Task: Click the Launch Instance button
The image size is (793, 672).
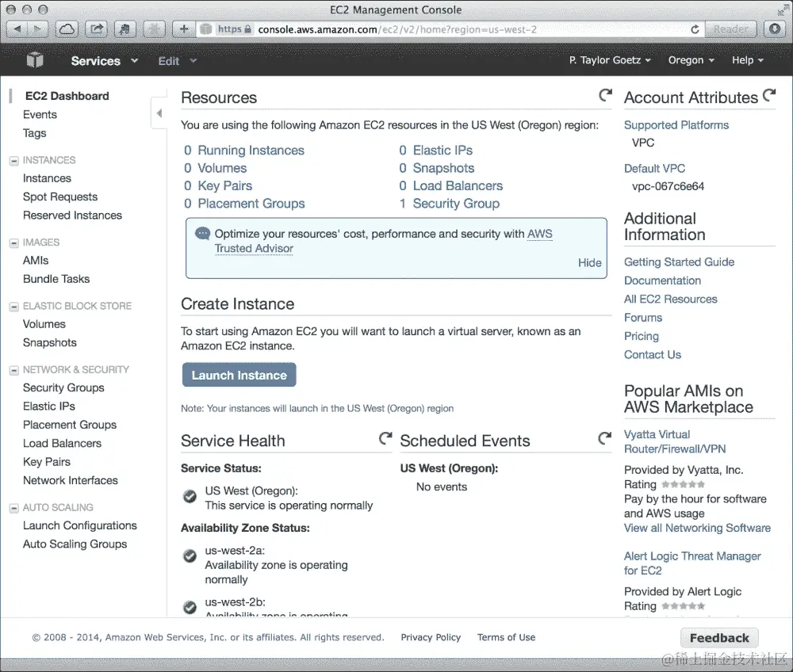Action: click(239, 375)
